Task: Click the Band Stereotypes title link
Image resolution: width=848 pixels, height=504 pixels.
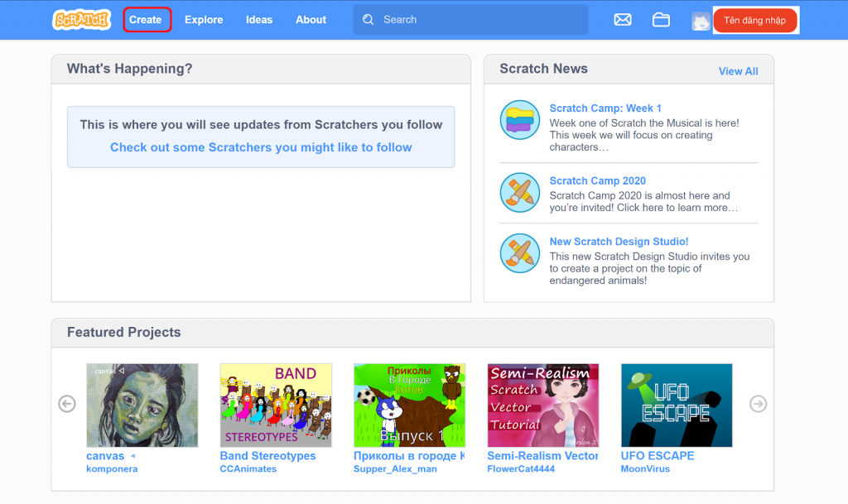Action: pyautogui.click(x=267, y=456)
